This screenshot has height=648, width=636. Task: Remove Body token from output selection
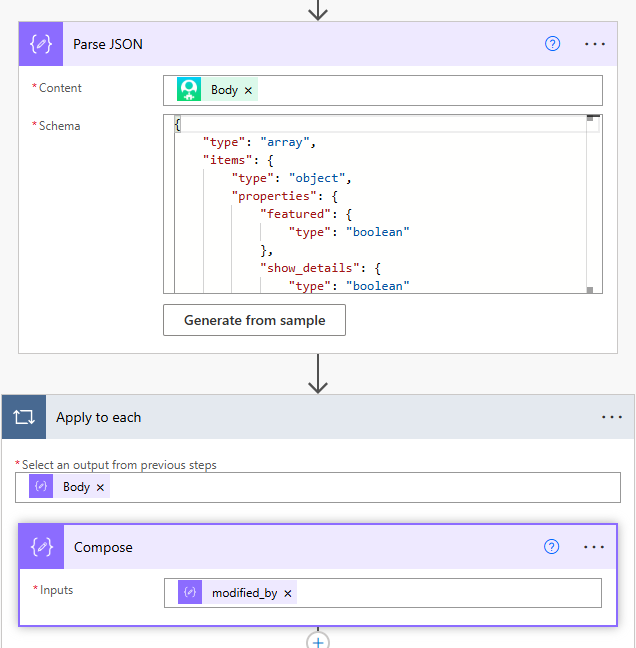[x=100, y=487]
